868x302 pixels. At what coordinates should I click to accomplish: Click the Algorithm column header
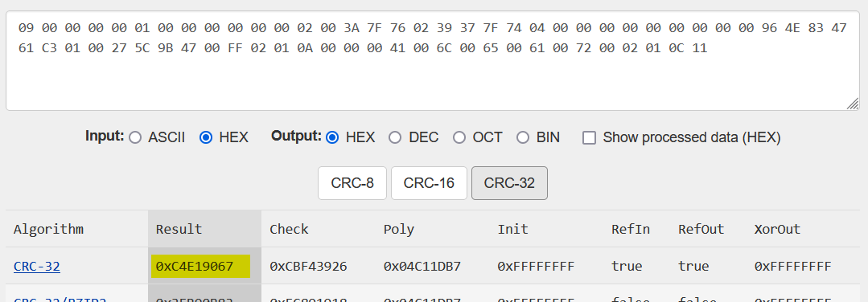pyautogui.click(x=48, y=229)
